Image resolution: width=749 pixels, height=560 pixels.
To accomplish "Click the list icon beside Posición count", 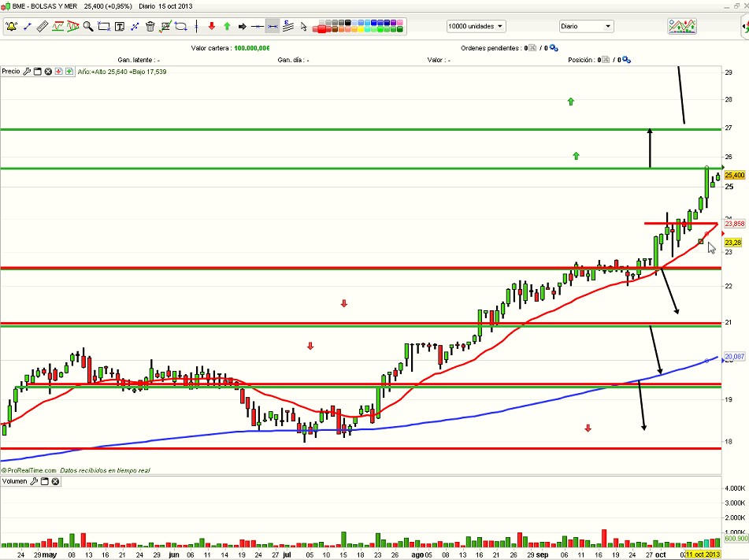I will click(x=606, y=60).
